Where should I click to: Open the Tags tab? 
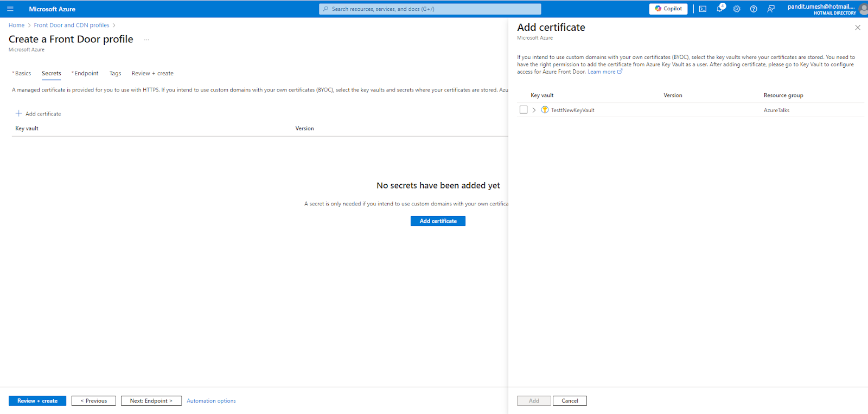[x=115, y=73]
